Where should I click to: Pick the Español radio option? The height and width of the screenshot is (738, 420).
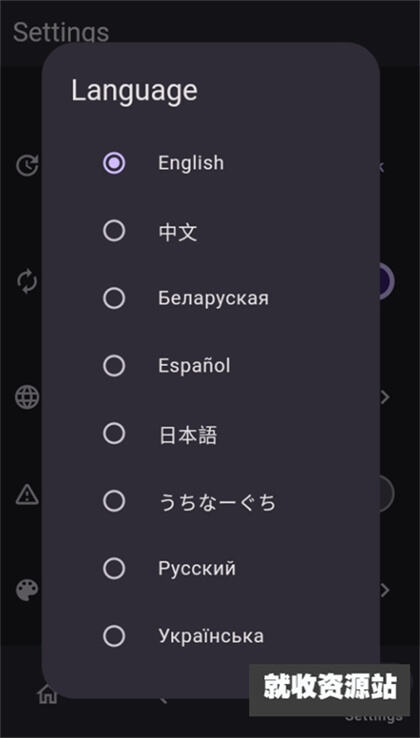pyautogui.click(x=114, y=366)
